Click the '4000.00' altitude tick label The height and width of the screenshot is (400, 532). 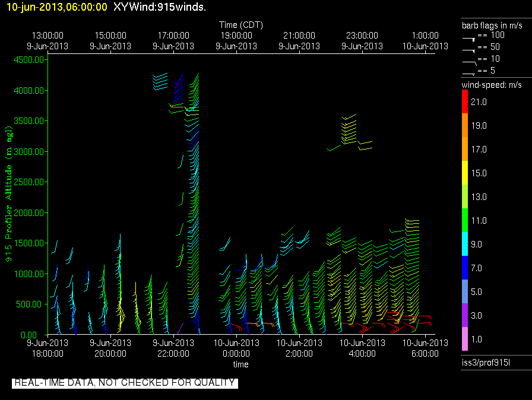pos(29,91)
